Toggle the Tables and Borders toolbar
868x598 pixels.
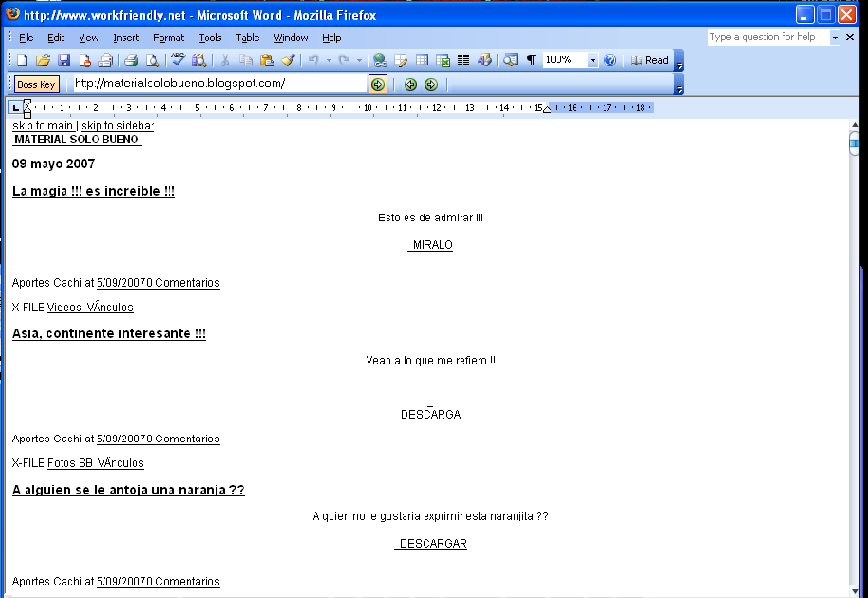(400, 59)
